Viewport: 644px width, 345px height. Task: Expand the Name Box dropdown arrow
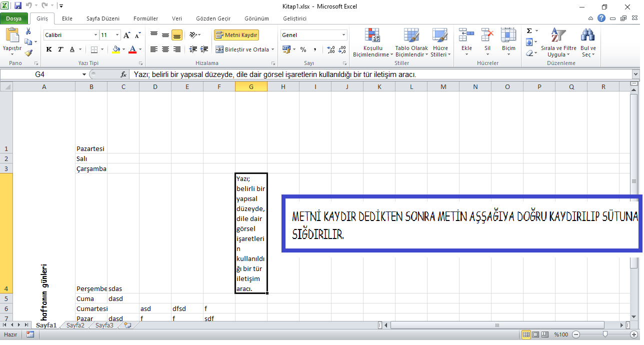pyautogui.click(x=84, y=74)
